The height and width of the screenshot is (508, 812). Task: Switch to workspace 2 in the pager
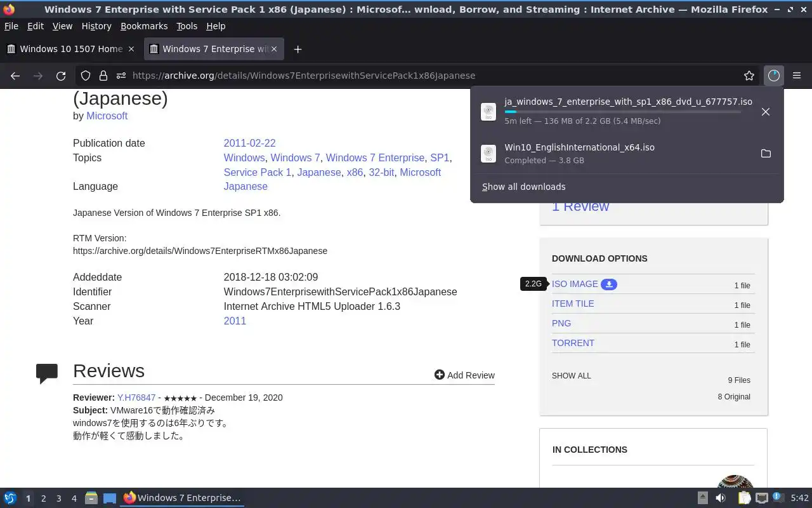point(43,498)
